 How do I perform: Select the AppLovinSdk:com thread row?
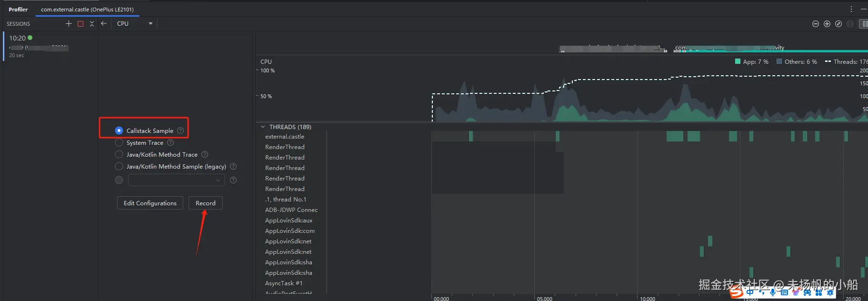290,231
